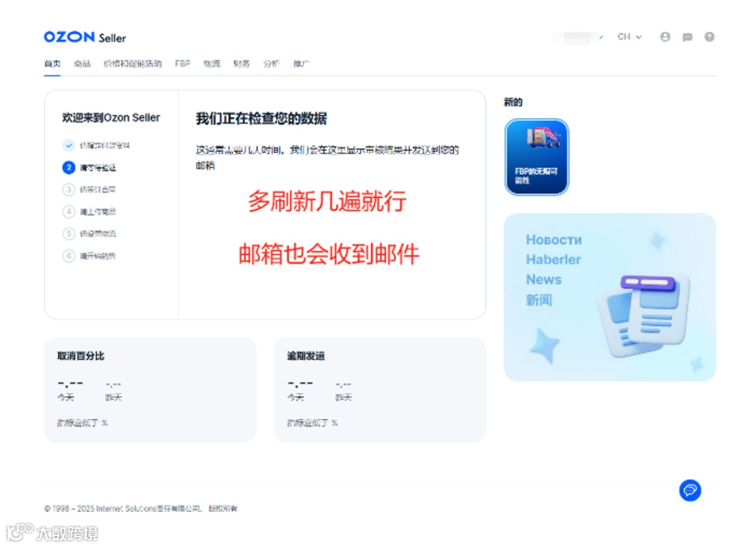Go to the 首页 home tab
This screenshot has width=756, height=547.
pyautogui.click(x=52, y=64)
